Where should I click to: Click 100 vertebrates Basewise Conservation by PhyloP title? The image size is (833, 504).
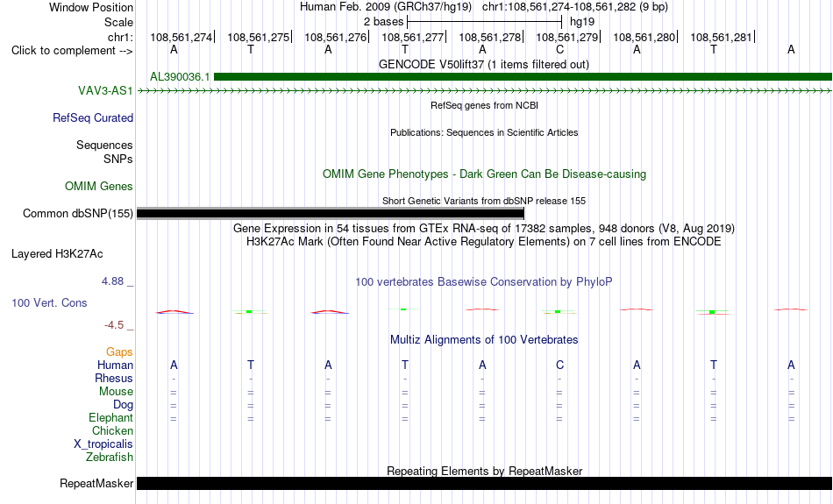484,282
